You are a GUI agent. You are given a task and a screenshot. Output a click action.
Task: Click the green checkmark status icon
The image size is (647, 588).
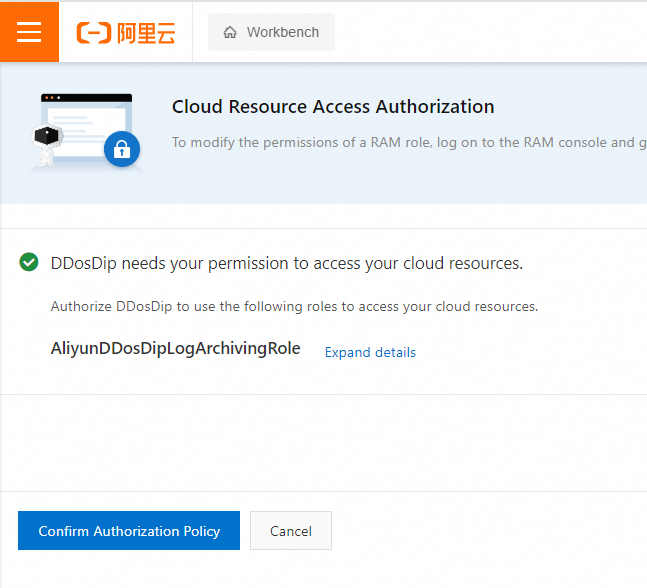point(29,262)
